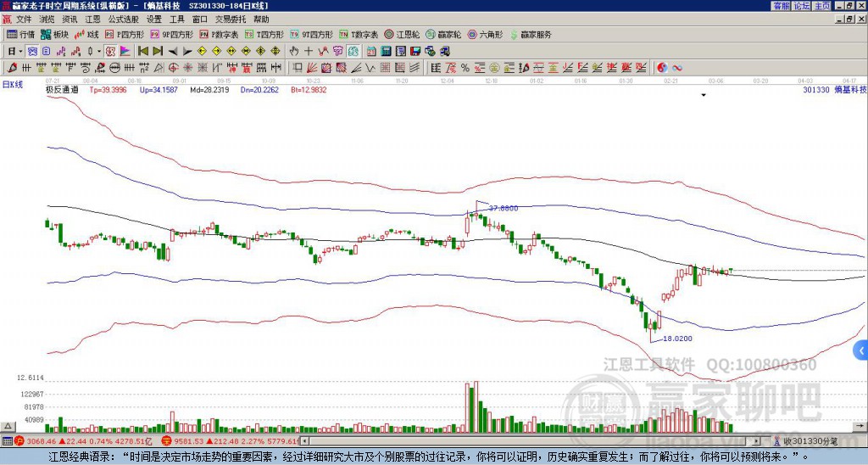Jump to first bar arrow icon
Viewport: 868px width, 465px height.
click(142, 52)
